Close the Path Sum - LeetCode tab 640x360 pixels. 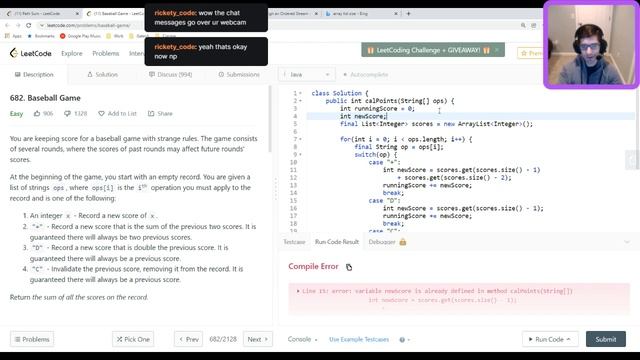coord(77,13)
